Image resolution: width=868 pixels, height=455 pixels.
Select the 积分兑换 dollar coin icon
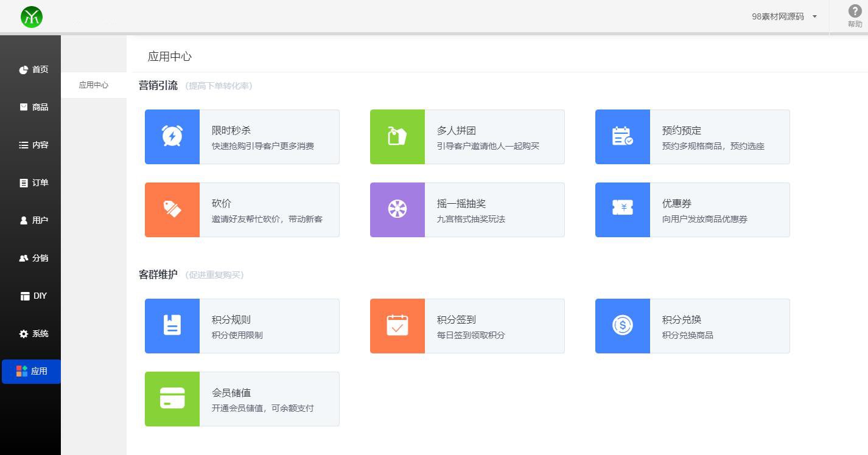623,325
